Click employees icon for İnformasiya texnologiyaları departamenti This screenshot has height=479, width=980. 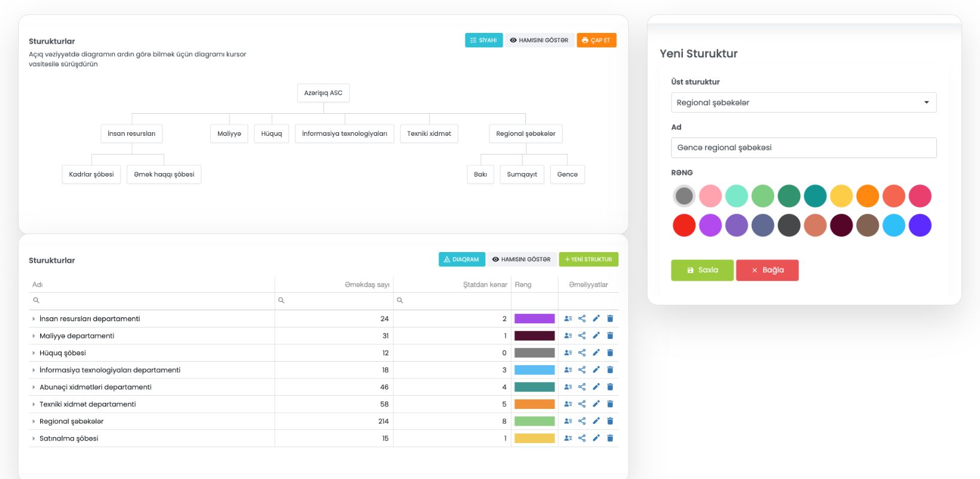coord(568,370)
